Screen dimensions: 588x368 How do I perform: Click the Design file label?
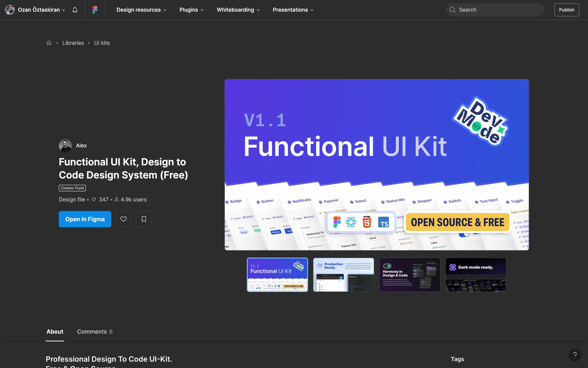(72, 199)
